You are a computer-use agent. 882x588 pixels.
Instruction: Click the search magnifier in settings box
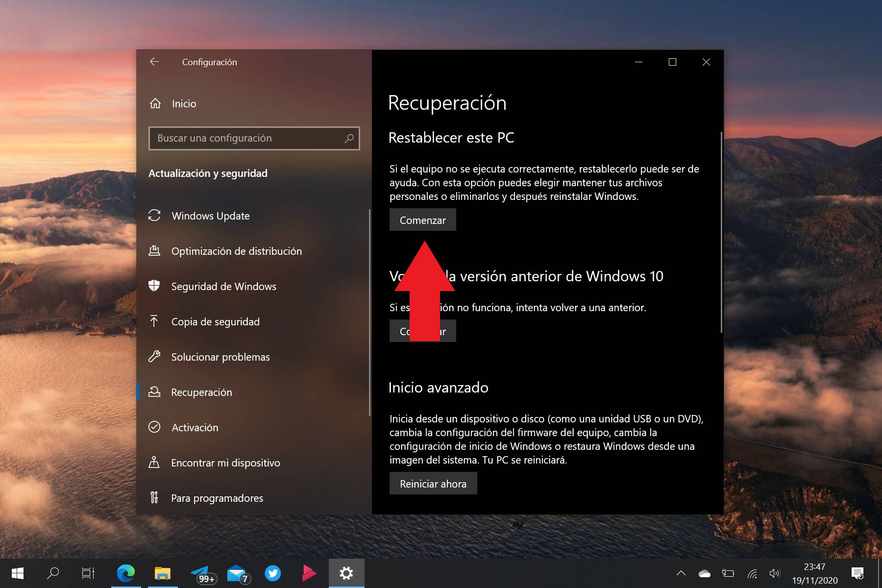point(349,138)
